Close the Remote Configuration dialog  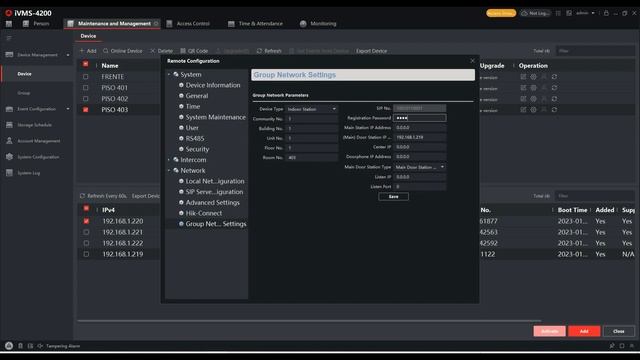[472, 61]
